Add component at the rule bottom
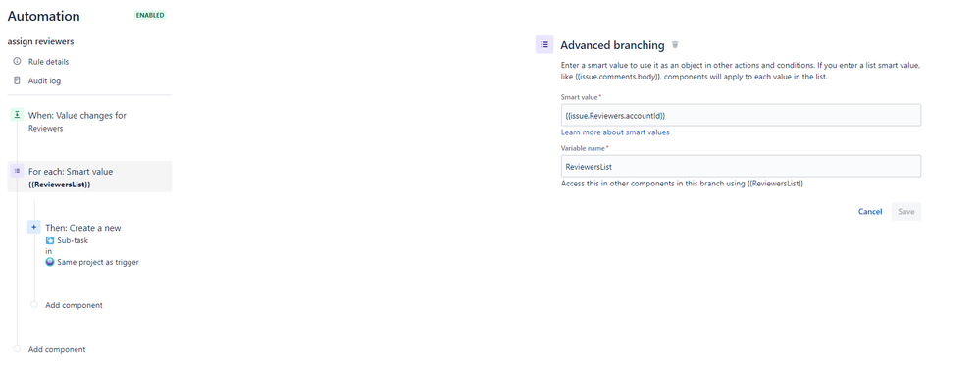 point(57,349)
